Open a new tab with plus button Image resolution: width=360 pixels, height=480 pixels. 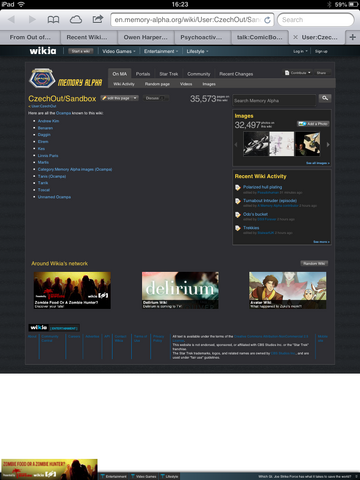[353, 37]
